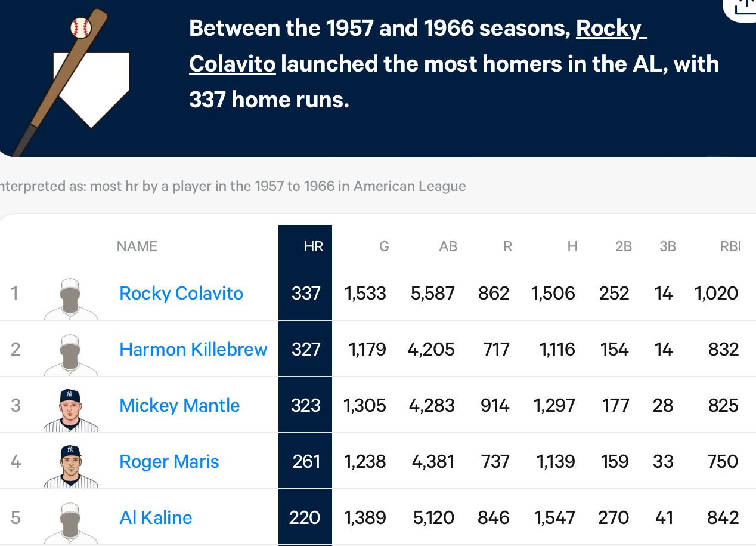The height and width of the screenshot is (546, 756).
Task: Open Mickey Mantle player page
Action: (x=179, y=406)
